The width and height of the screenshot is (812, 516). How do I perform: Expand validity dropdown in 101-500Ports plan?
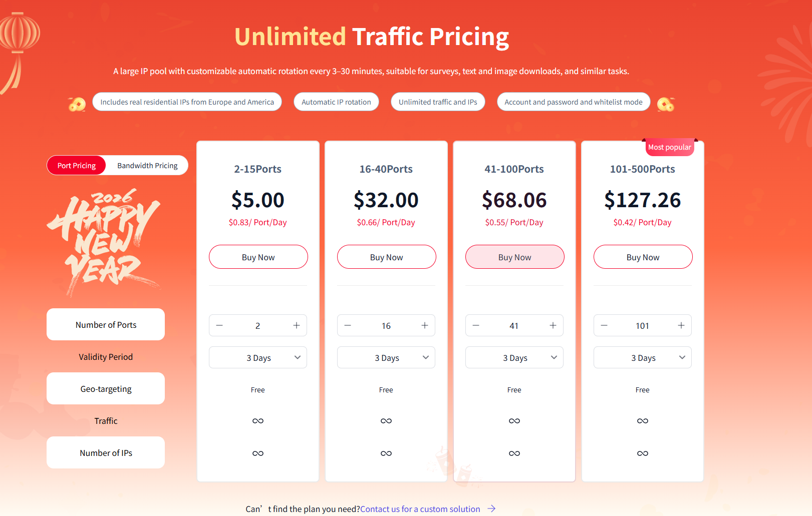click(x=643, y=357)
